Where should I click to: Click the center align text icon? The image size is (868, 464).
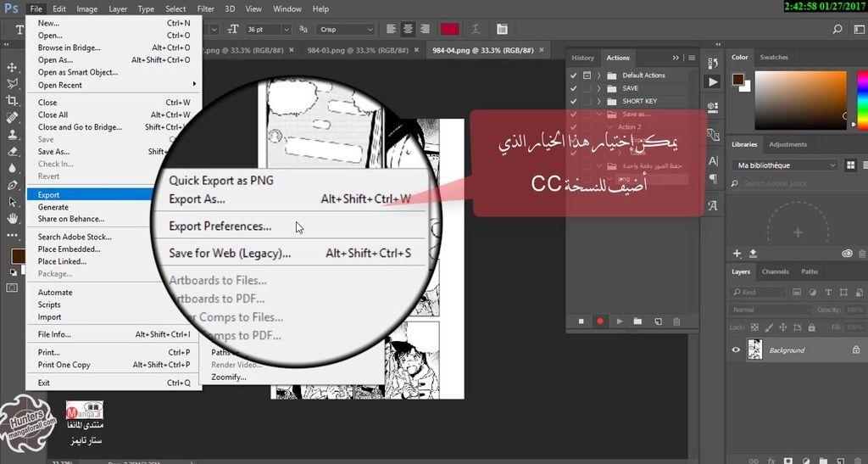(x=408, y=30)
